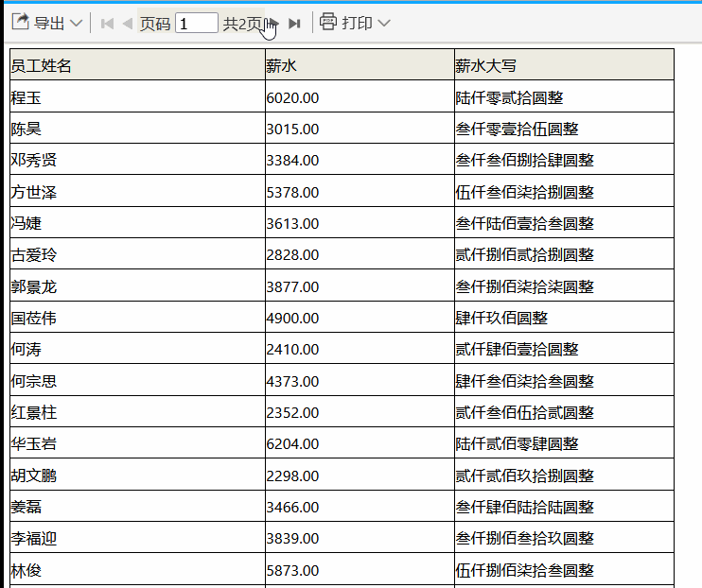Select the name cell 姜磊
Screen dimensions: 702x588
137,506
